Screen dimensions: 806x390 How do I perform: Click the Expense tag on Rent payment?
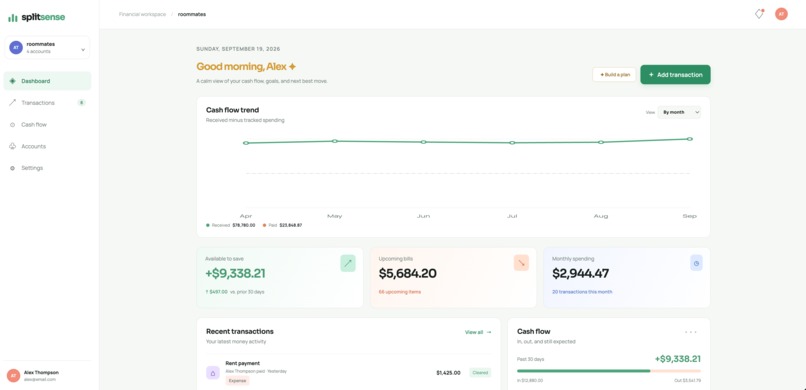point(237,381)
